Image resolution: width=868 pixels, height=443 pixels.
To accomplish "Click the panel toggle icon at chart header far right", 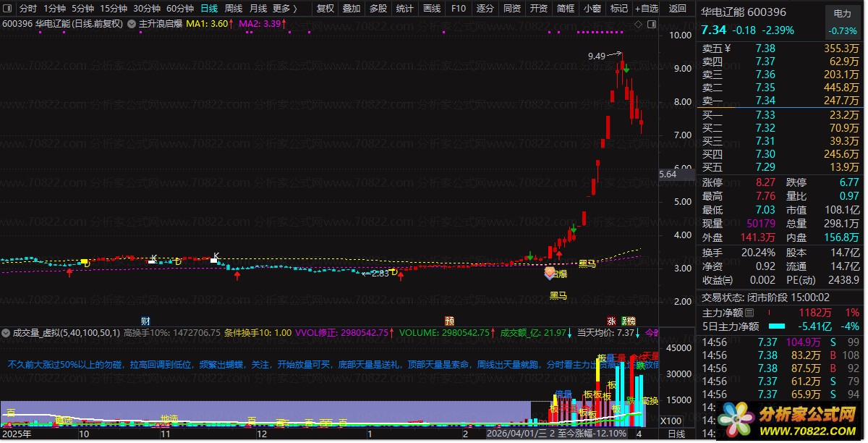I will coord(652,23).
